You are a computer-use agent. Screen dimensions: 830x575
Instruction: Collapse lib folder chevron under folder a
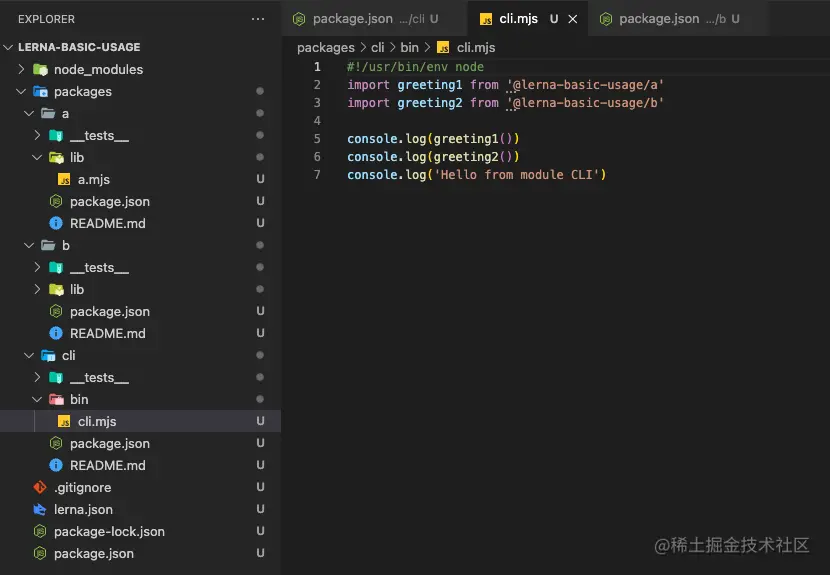37,157
